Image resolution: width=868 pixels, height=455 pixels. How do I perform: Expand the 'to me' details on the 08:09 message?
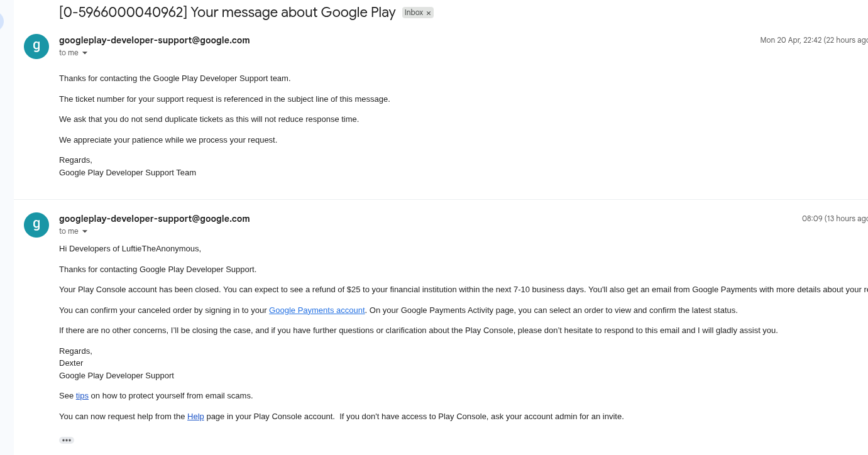point(85,232)
